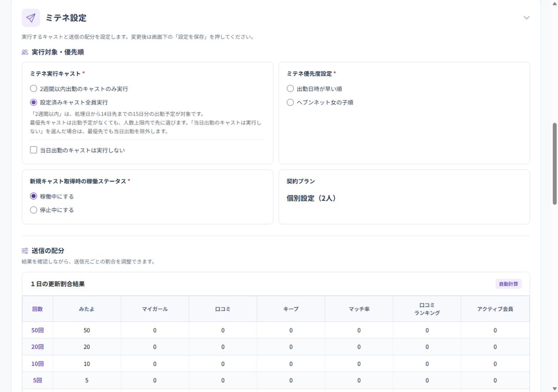Click the 5回 row label
Screen dimensions: 558x392
click(37, 381)
